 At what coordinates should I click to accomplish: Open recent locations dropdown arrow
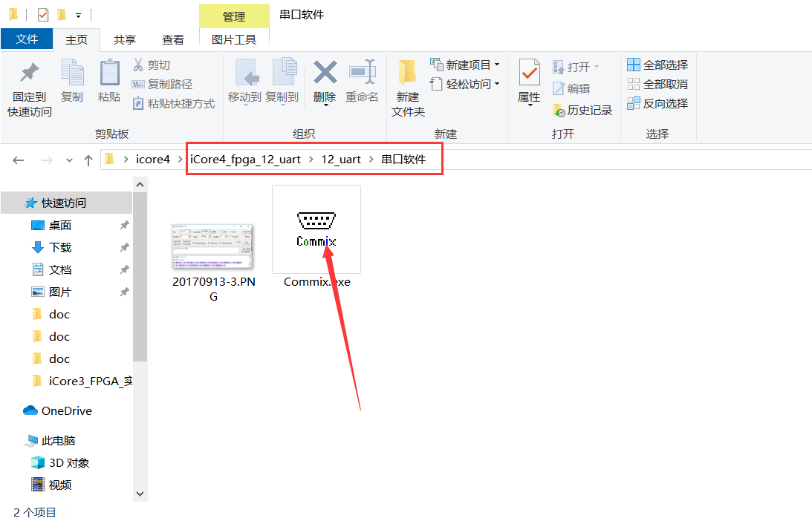pyautogui.click(x=70, y=160)
